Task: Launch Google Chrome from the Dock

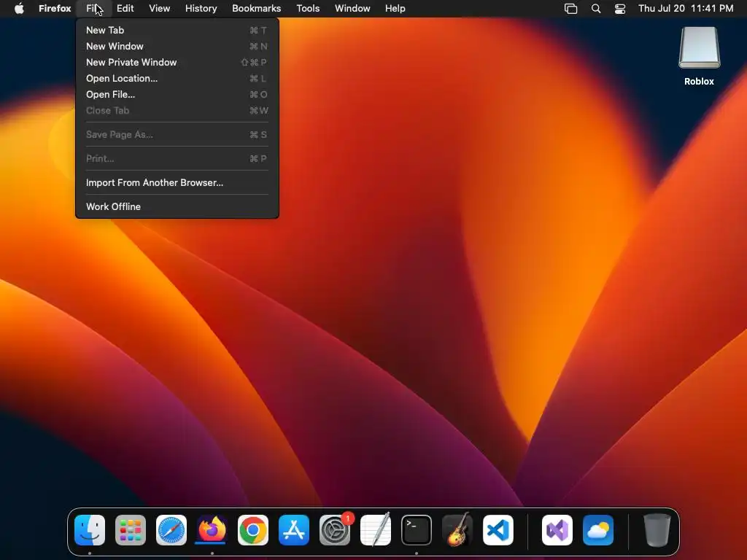Action: tap(253, 530)
